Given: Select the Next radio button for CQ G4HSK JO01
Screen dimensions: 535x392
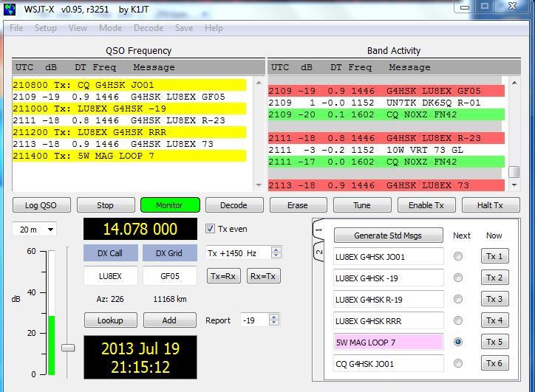Looking at the screenshot, I should point(458,363).
